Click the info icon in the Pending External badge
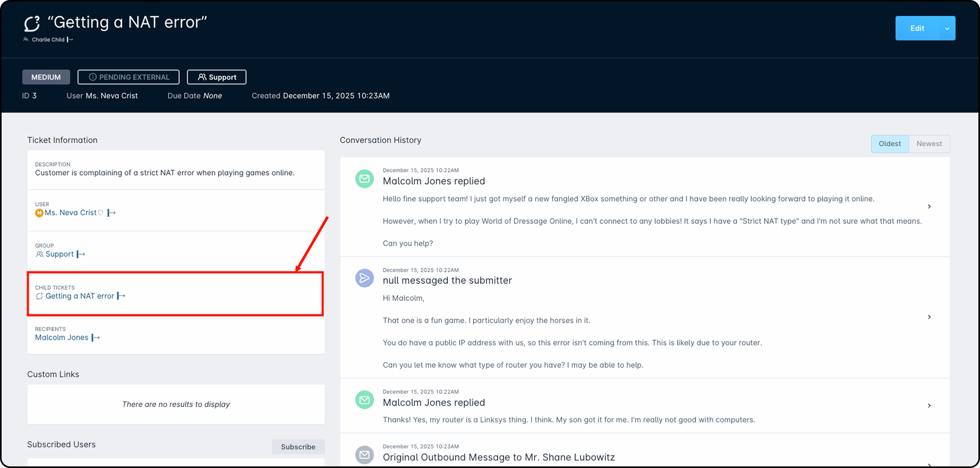 coord(92,77)
